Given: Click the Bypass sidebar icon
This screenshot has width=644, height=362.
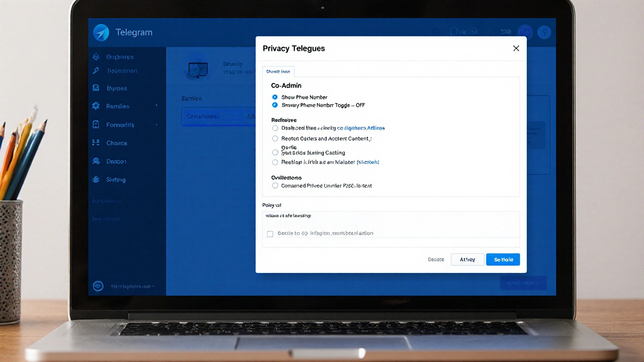Looking at the screenshot, I should [x=96, y=88].
